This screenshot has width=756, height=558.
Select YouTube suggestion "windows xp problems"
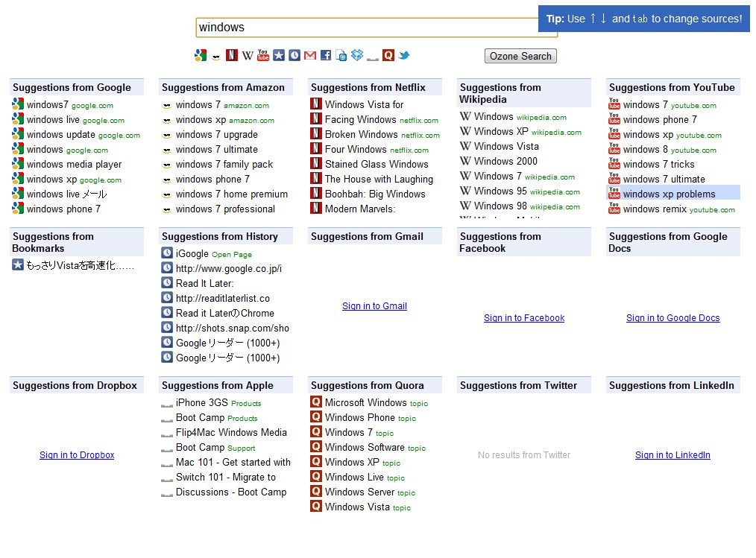[x=673, y=193]
